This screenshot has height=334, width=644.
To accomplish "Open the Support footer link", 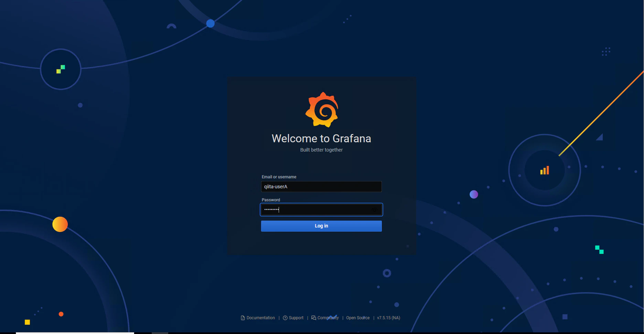I will 293,318.
